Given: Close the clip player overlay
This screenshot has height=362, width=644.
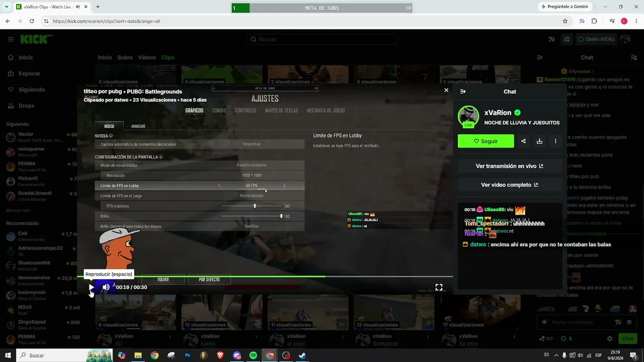Looking at the screenshot, I should tap(446, 90).
